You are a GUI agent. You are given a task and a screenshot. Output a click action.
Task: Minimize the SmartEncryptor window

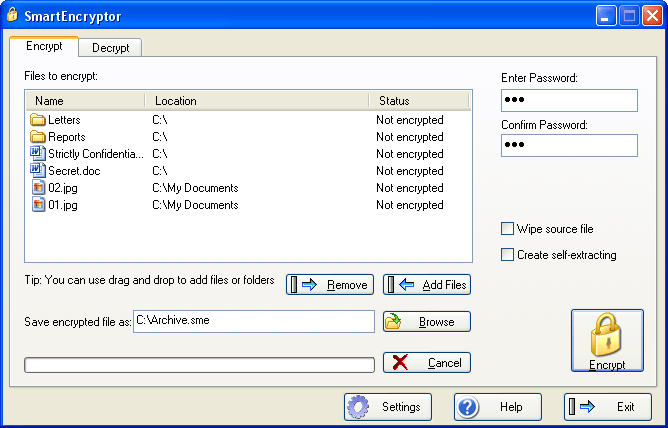[x=606, y=16]
